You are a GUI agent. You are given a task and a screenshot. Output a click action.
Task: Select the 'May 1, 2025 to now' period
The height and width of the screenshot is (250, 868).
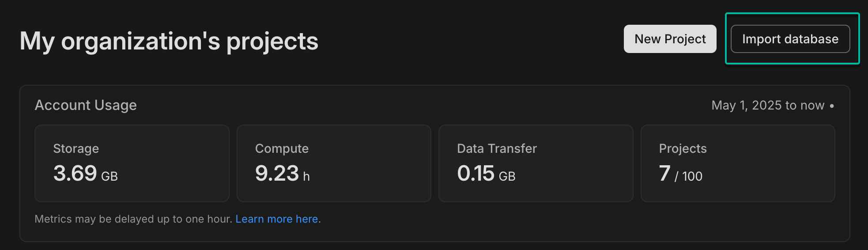tap(768, 106)
